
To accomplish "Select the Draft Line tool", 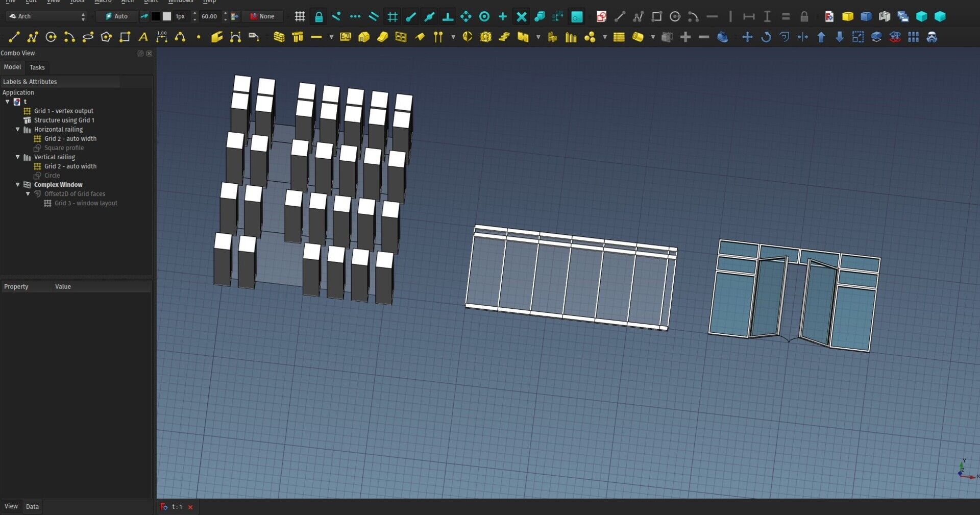I will coord(14,37).
